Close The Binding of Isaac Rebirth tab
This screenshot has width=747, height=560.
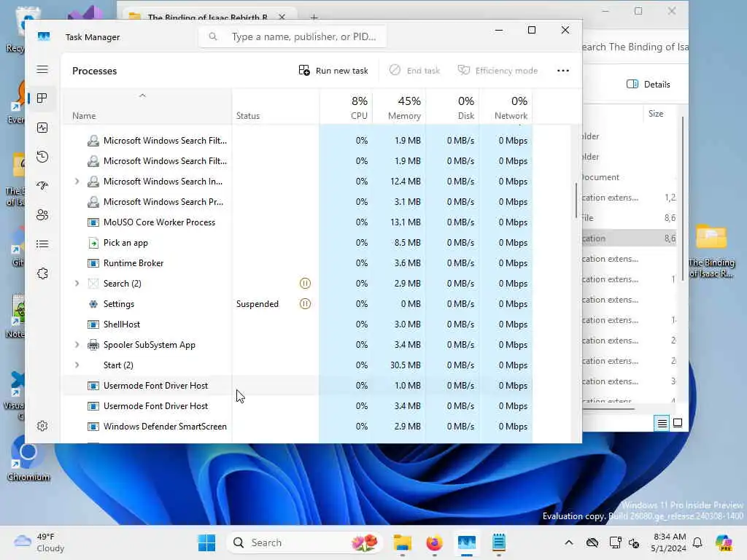tap(282, 17)
